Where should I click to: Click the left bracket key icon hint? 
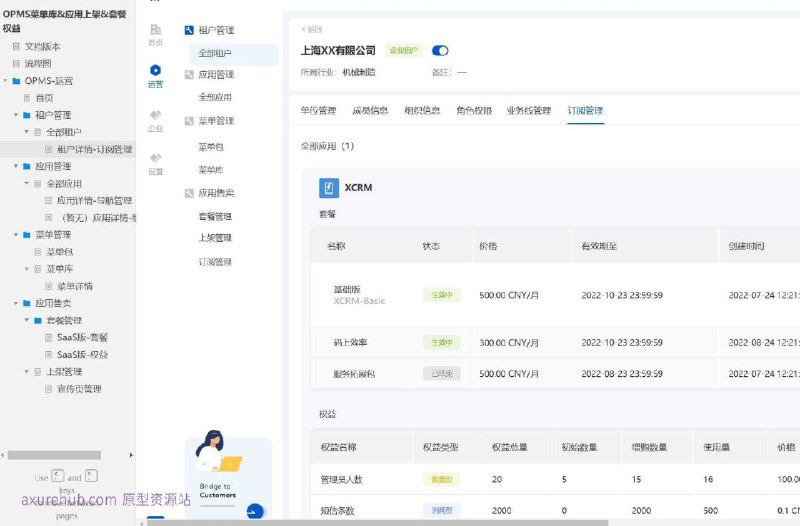tap(58, 476)
